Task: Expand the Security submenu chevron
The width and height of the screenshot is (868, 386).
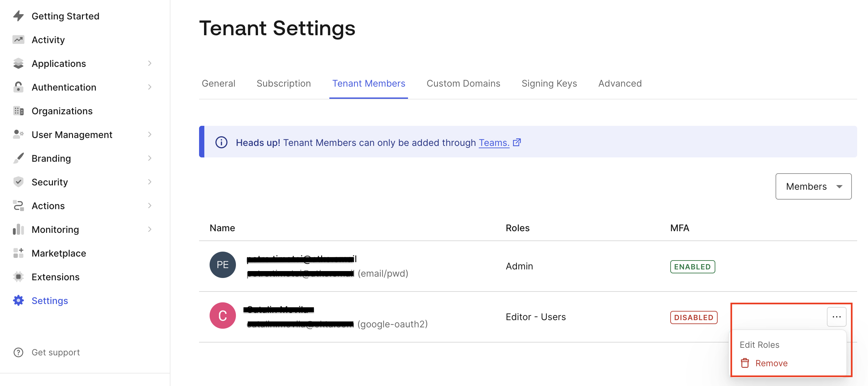Action: click(x=150, y=181)
